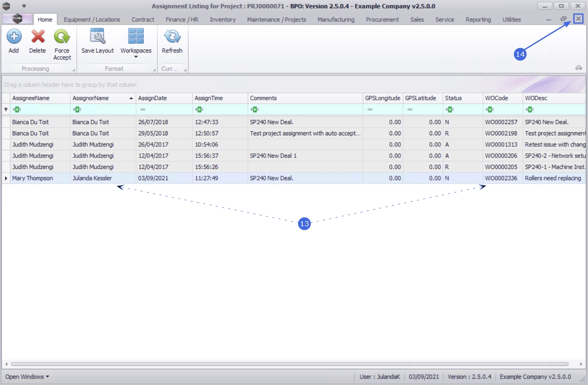Select the 'Rollers need replacing' description cell

pos(554,178)
